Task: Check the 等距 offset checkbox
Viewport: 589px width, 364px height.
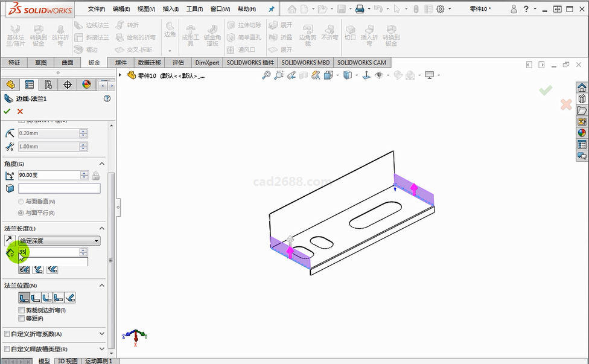Action: pyautogui.click(x=22, y=318)
